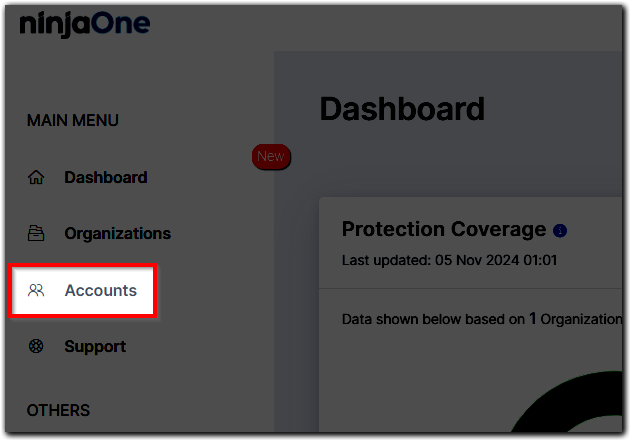This screenshot has width=631, height=441.
Task: Click the Last updated timestamp text
Action: point(449,261)
